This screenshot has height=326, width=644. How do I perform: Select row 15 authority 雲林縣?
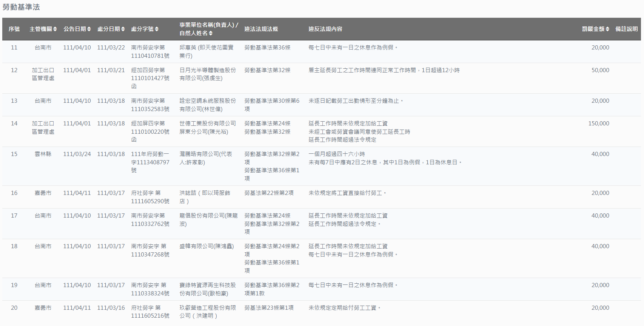pos(43,154)
